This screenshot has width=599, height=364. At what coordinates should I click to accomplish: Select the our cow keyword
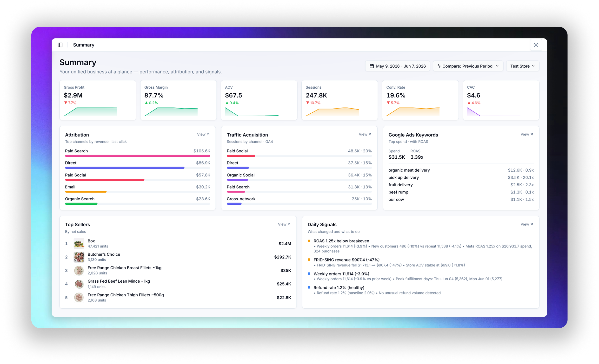[396, 199]
